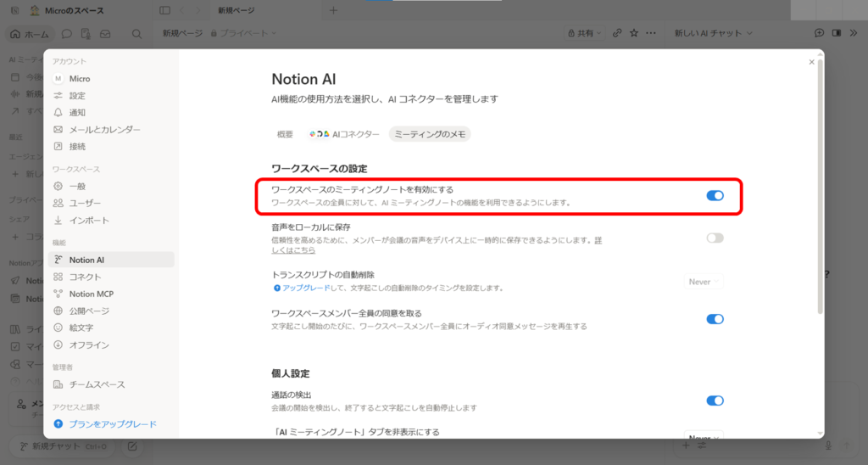Open 公開ページ globe item
868x465 pixels.
click(x=111, y=311)
